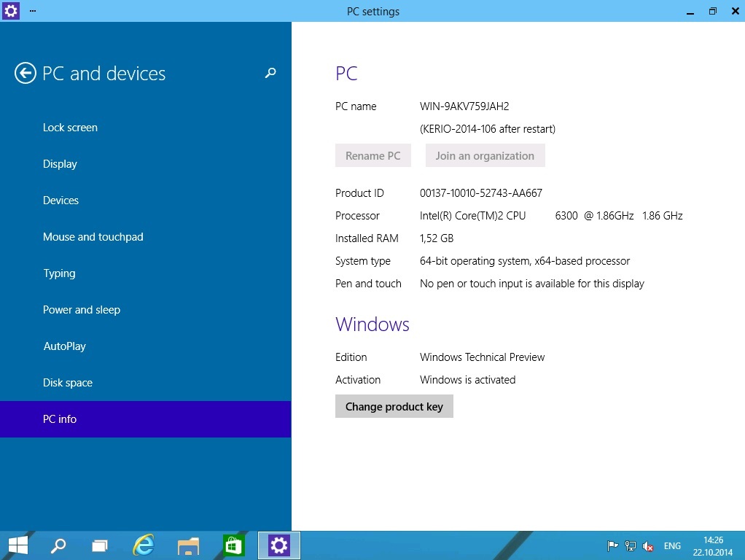Click the network status tray icon

631,546
